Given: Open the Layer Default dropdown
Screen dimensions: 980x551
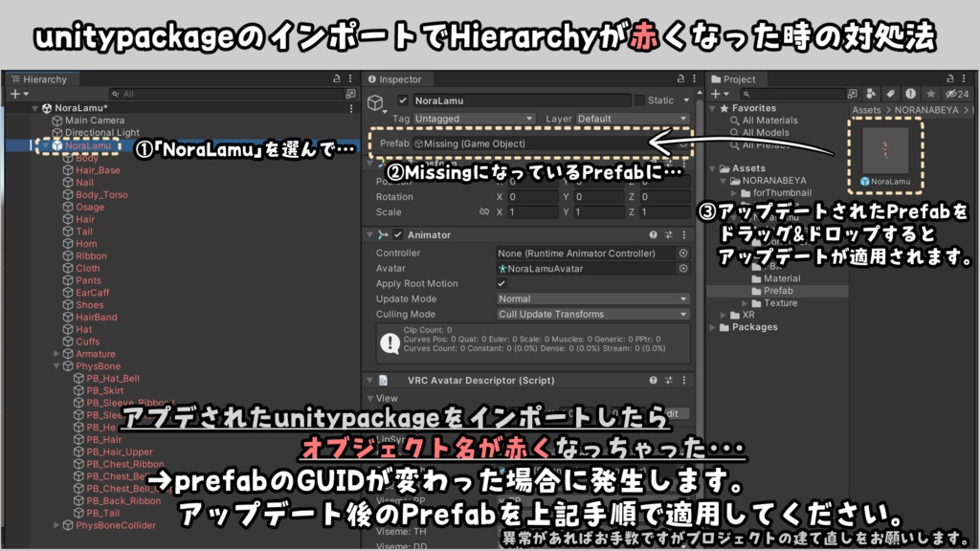Looking at the screenshot, I should click(x=632, y=119).
